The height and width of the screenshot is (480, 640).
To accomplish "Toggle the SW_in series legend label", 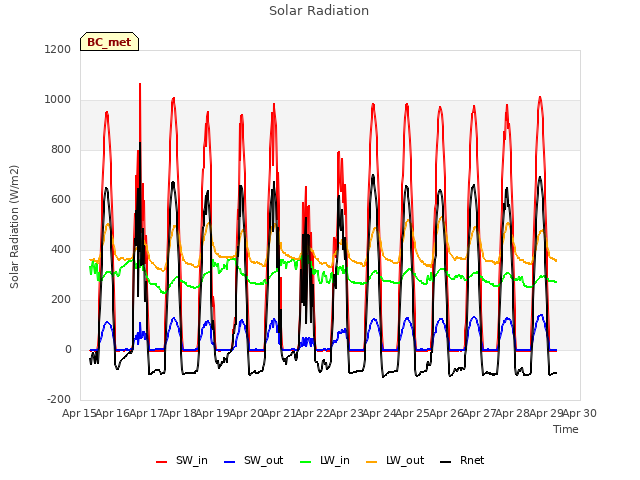I will pyautogui.click(x=192, y=460).
